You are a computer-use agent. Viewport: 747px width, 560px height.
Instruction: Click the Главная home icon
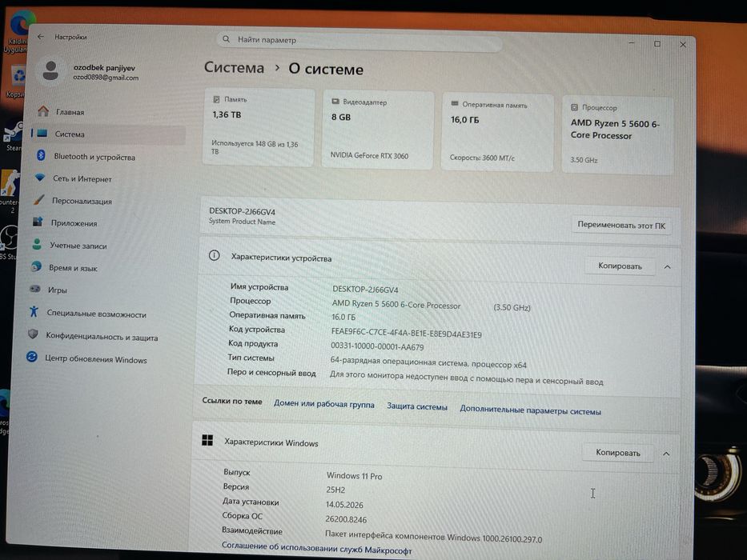tap(43, 111)
